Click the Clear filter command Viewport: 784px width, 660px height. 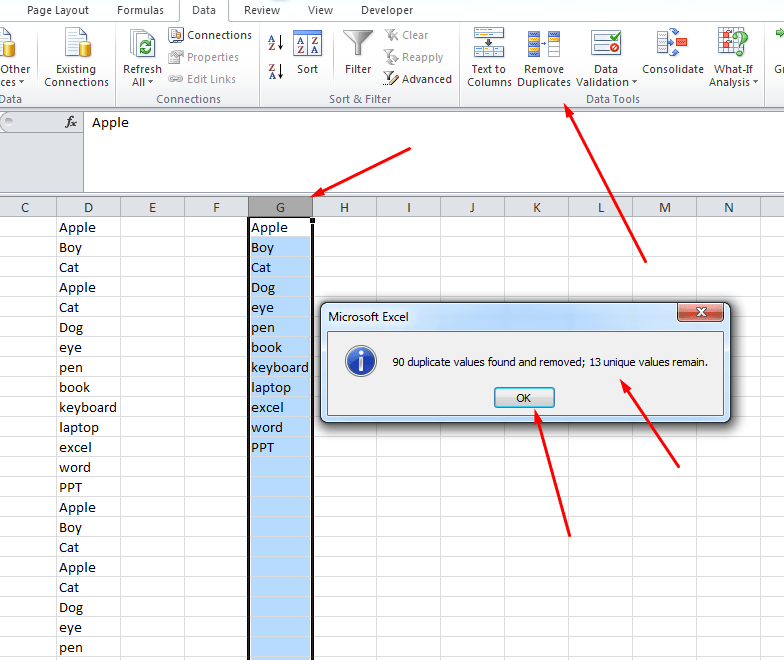(406, 35)
